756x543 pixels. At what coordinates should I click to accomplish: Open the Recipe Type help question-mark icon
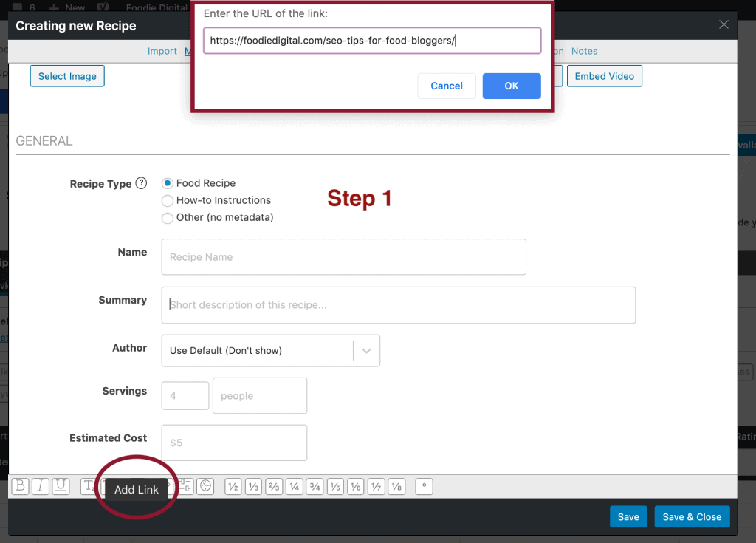pyautogui.click(x=141, y=183)
